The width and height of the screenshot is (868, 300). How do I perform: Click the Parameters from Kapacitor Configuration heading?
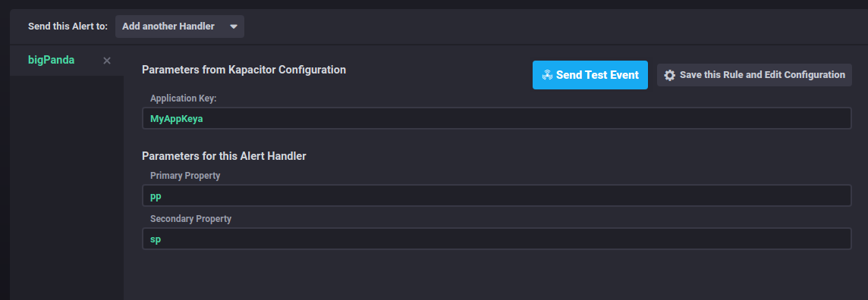tap(244, 70)
